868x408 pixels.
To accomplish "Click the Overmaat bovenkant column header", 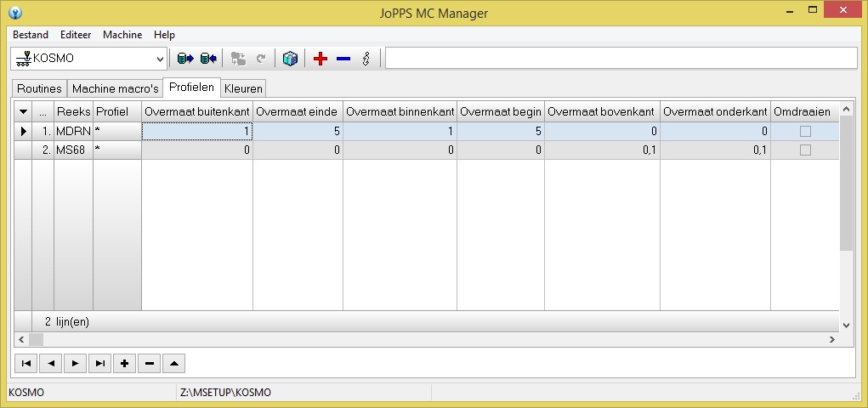I will 602,112.
